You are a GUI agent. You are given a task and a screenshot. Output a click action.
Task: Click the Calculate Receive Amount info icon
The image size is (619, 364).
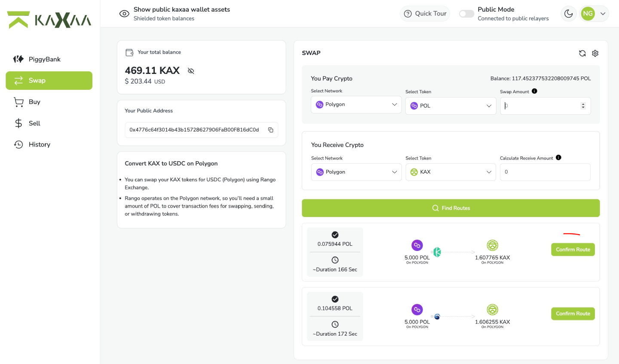(x=558, y=158)
